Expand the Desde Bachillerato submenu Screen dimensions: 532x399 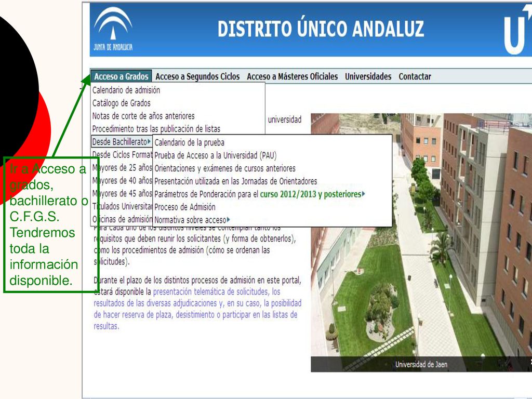pyautogui.click(x=122, y=141)
